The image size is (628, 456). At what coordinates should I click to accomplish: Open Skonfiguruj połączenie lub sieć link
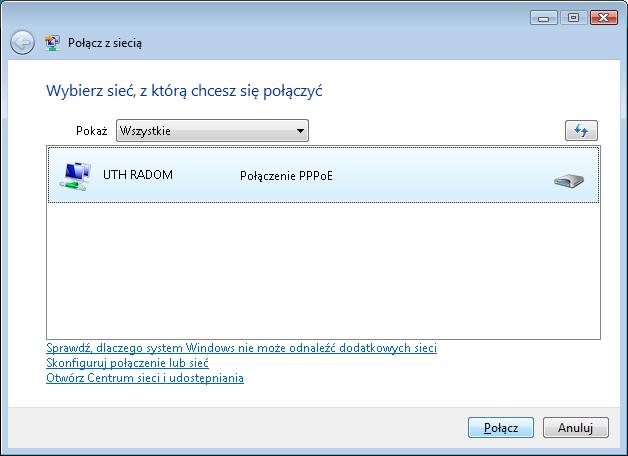pos(127,363)
